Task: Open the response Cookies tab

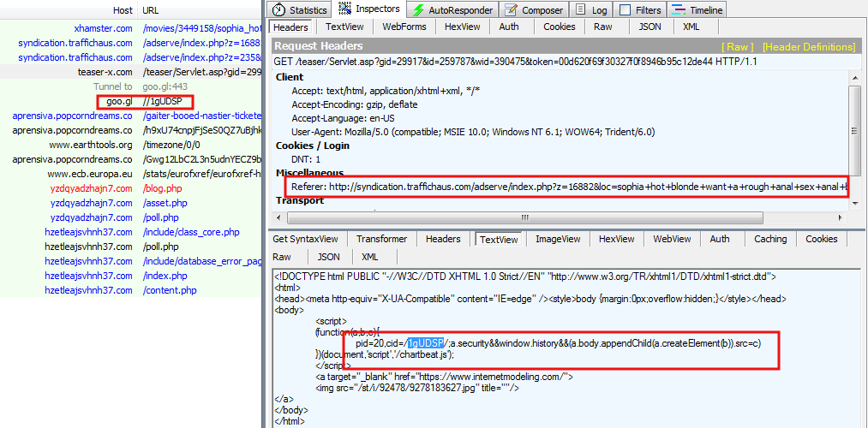Action: (822, 239)
